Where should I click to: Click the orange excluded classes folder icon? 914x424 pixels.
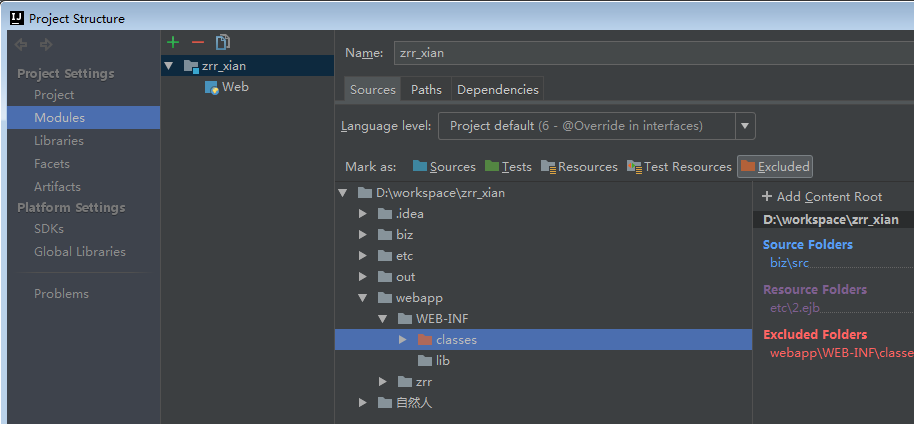(x=425, y=339)
